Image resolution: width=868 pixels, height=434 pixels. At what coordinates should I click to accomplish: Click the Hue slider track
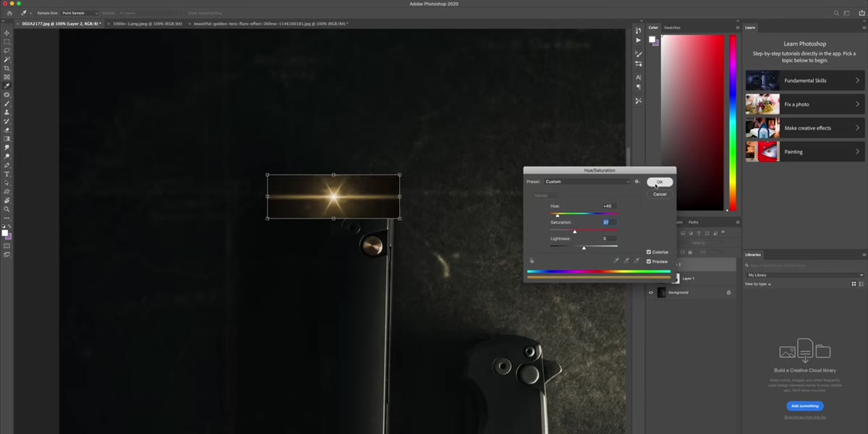click(584, 213)
